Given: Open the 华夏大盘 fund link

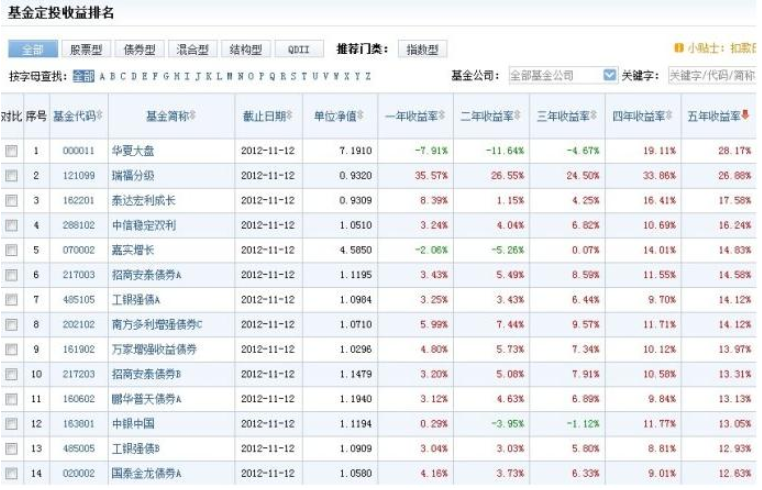Looking at the screenshot, I should (x=133, y=151).
